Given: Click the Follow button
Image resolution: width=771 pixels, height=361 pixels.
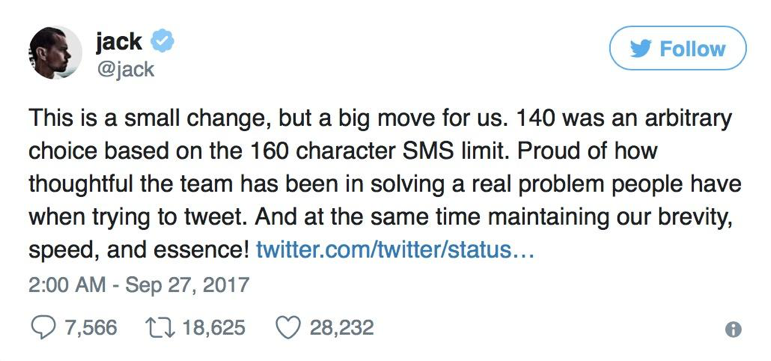Looking at the screenshot, I should 678,48.
